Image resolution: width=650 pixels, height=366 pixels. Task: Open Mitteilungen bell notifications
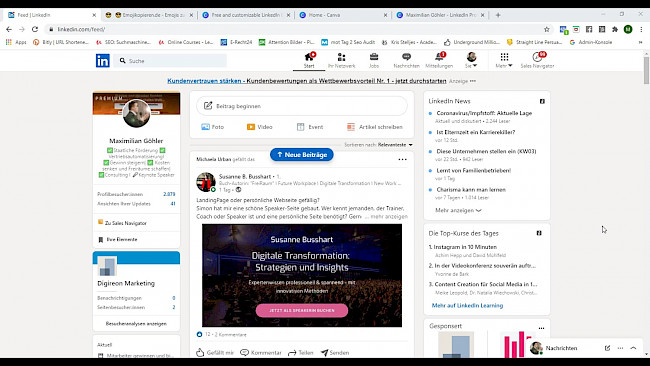439,61
